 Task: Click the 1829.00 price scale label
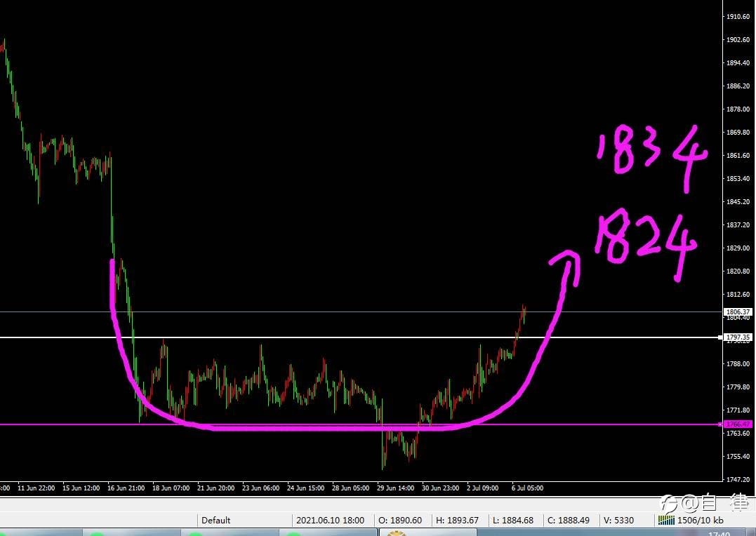(x=738, y=248)
